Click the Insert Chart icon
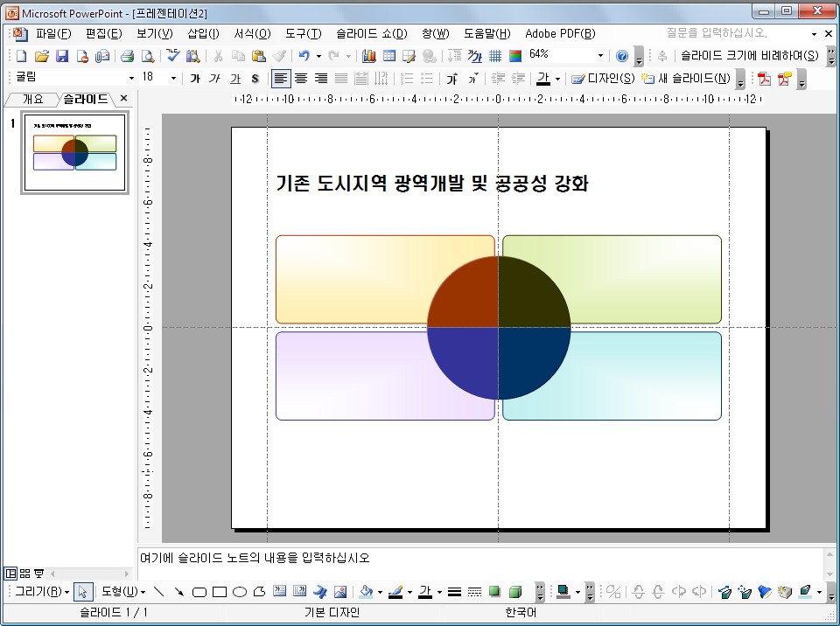Viewport: 840px width, 626px height. pos(369,56)
